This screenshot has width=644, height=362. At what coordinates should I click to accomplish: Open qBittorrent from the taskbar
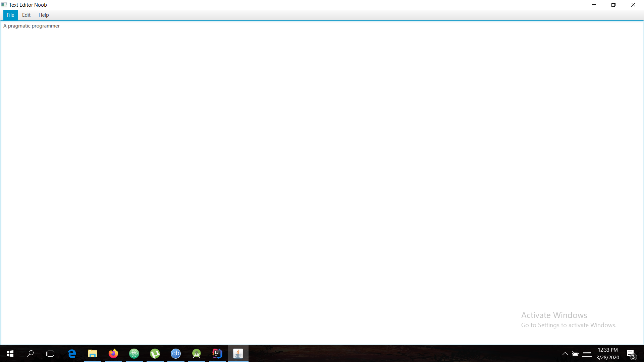[x=176, y=354]
